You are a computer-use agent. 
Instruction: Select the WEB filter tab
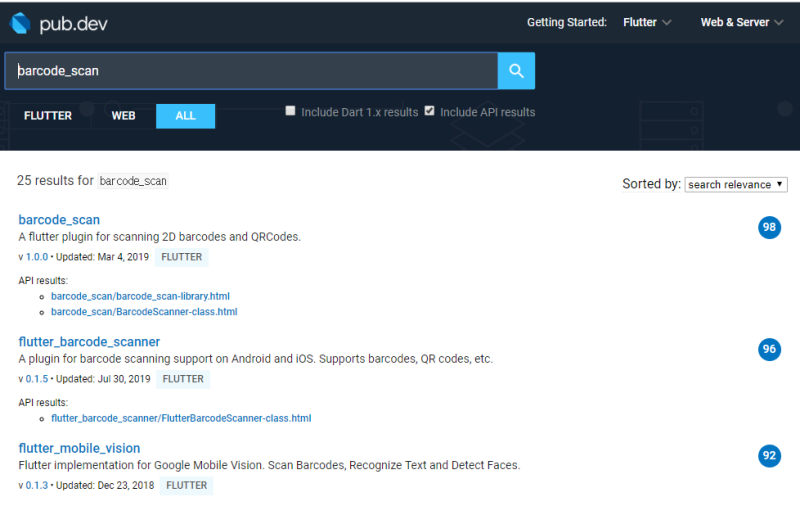tap(123, 116)
